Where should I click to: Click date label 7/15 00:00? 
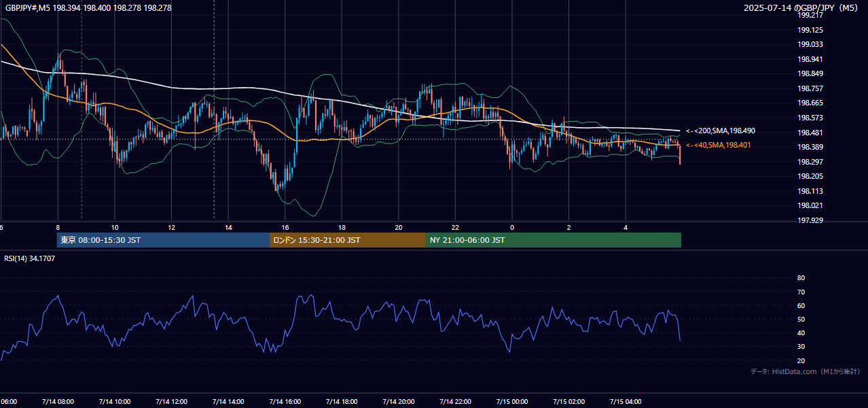pyautogui.click(x=512, y=401)
